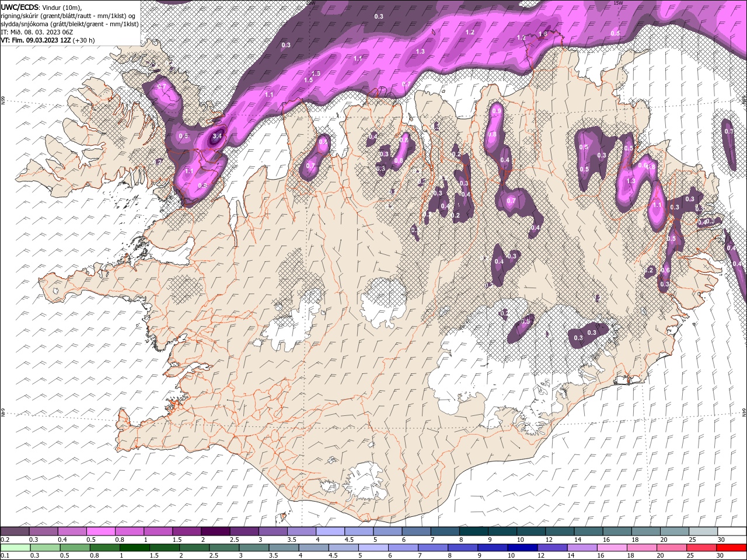Click the dark green rain swatch for 1 mm
747x560 pixels.
pyautogui.click(x=134, y=548)
